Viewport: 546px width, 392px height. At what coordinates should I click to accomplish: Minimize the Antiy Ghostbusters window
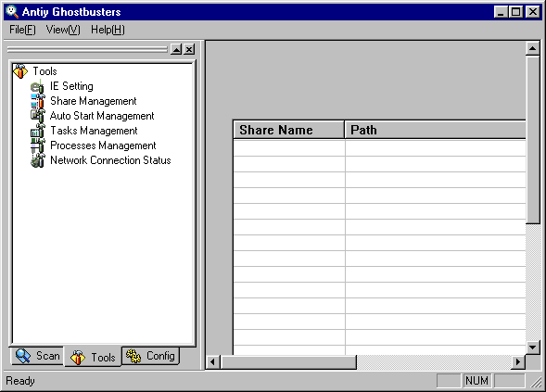(501, 12)
